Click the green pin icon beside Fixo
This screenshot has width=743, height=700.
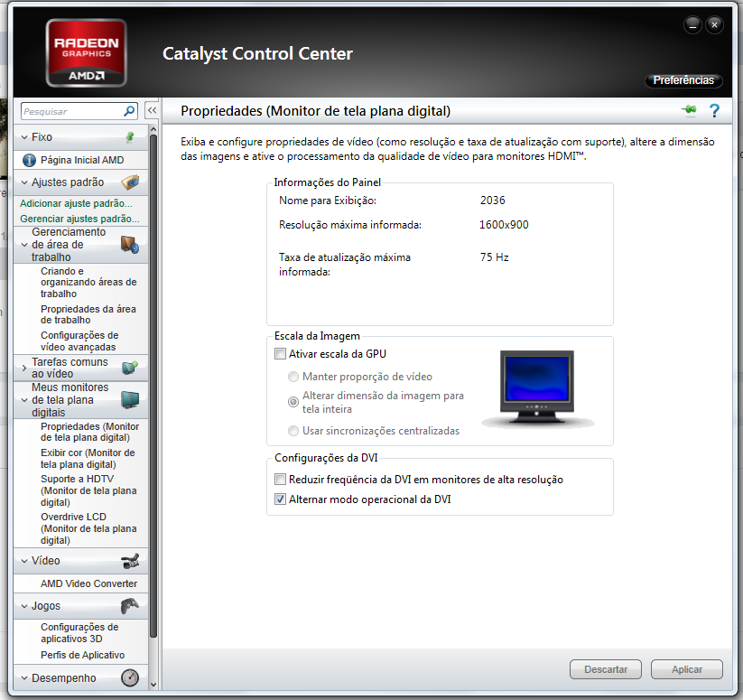130,137
